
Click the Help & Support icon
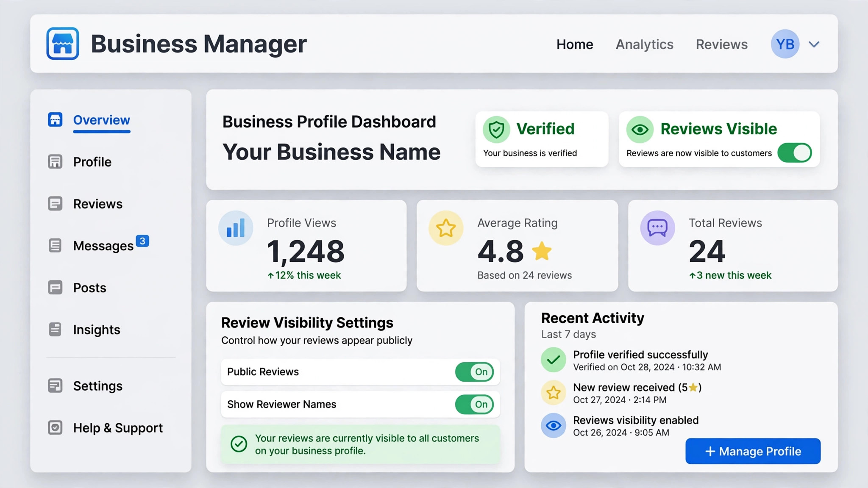pyautogui.click(x=55, y=428)
